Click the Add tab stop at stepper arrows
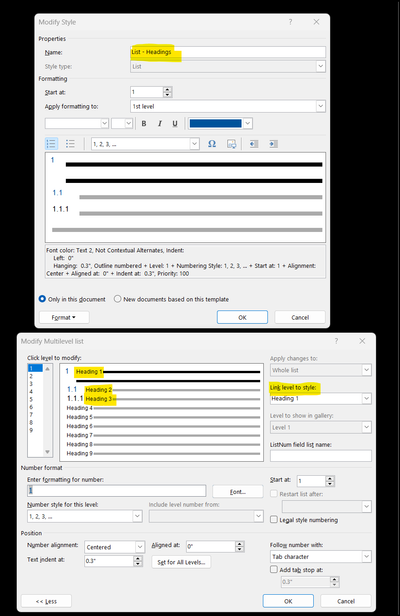Viewport: 400px width, 616px height. [x=334, y=582]
